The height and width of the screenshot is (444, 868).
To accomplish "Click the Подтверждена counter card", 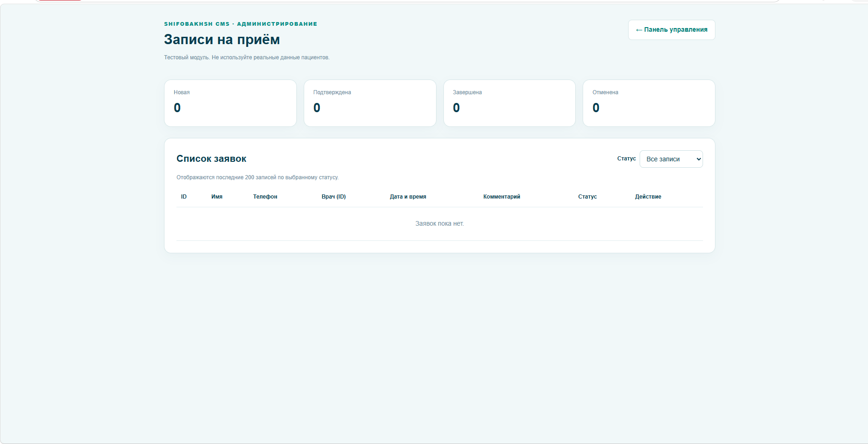I will (x=370, y=103).
